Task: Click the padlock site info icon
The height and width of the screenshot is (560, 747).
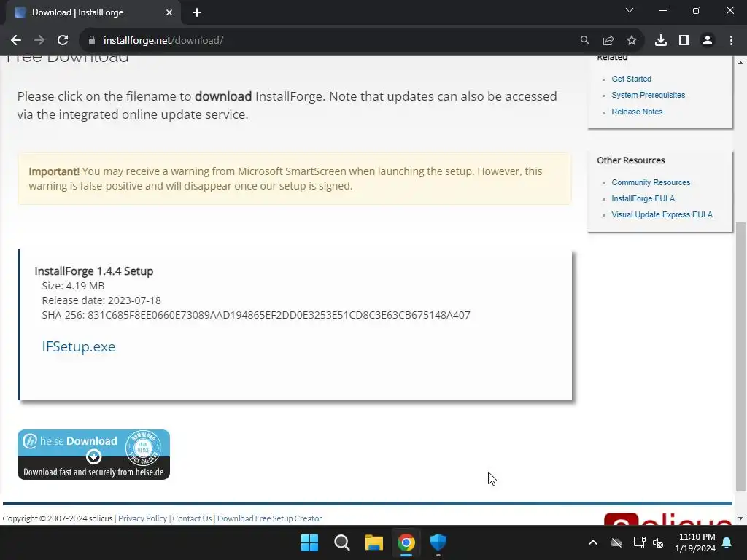Action: tap(92, 41)
